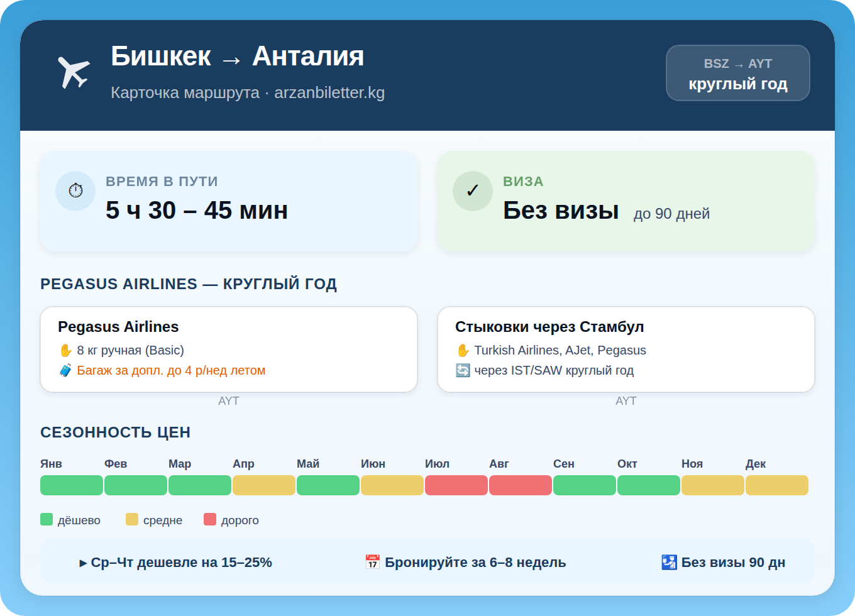This screenshot has height=616, width=855.
Task: Toggle the средне legend marker
Action: pyautogui.click(x=133, y=519)
